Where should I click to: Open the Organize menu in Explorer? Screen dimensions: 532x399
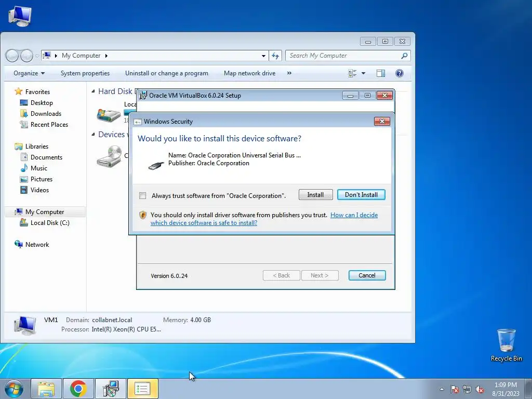[x=29, y=73]
